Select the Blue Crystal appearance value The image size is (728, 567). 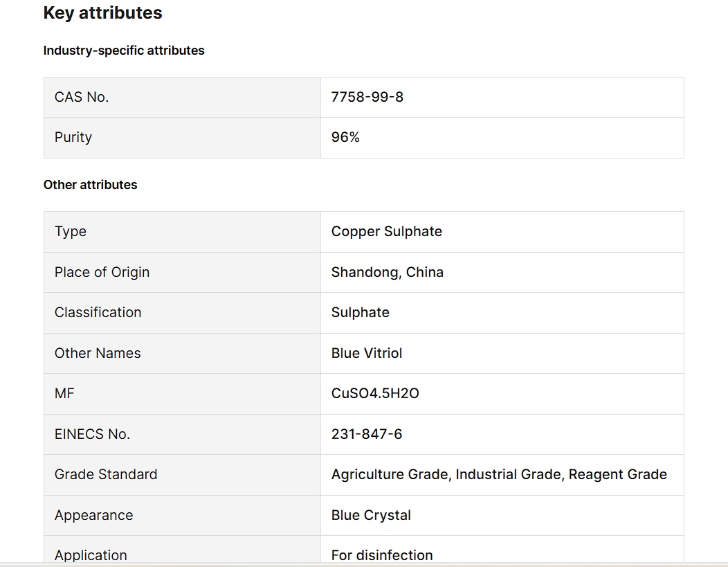(371, 515)
